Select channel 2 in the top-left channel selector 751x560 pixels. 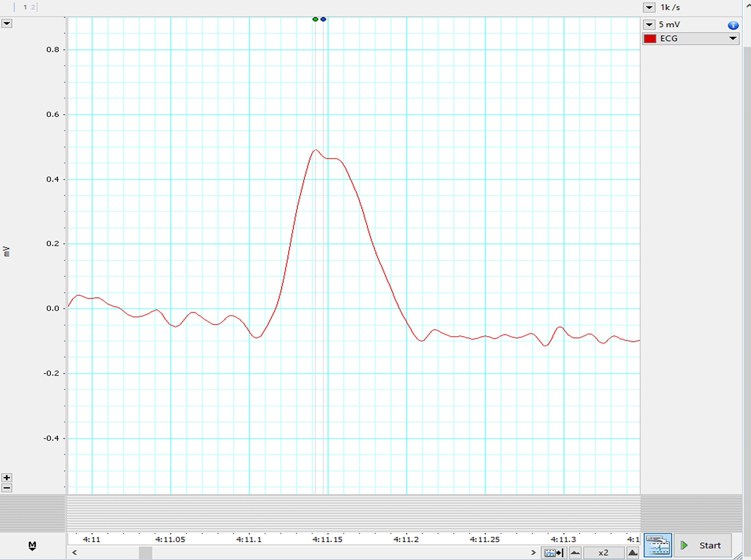pyautogui.click(x=33, y=7)
